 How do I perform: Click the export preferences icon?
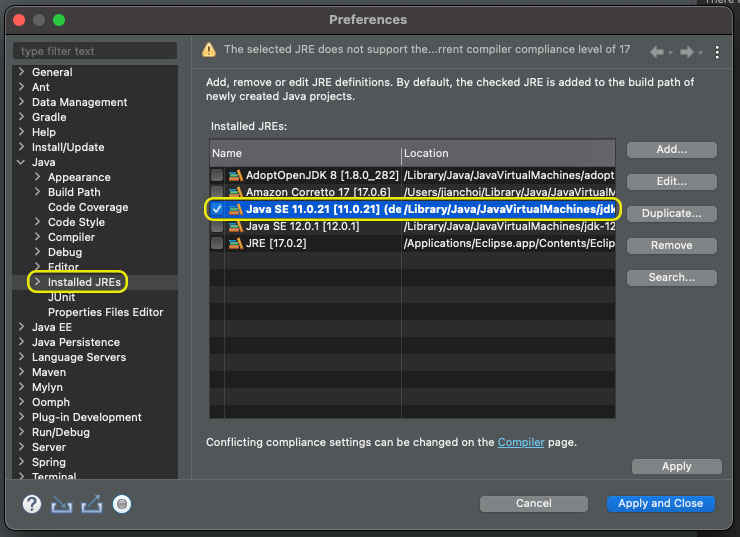pyautogui.click(x=92, y=504)
